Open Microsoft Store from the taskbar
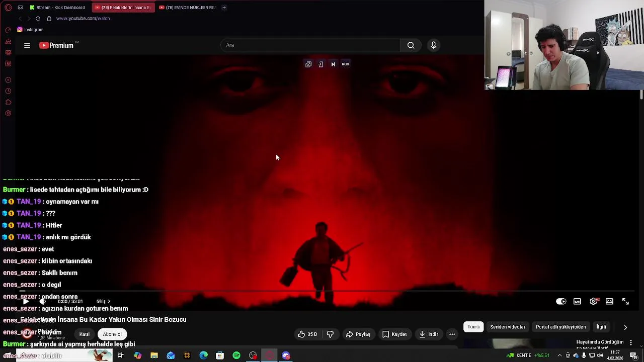 point(220,356)
